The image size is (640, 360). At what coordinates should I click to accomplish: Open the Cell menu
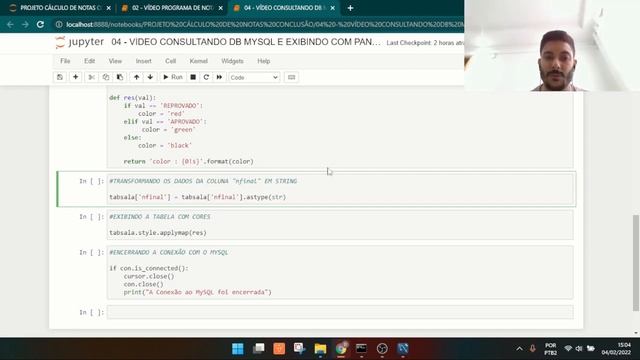(x=170, y=61)
